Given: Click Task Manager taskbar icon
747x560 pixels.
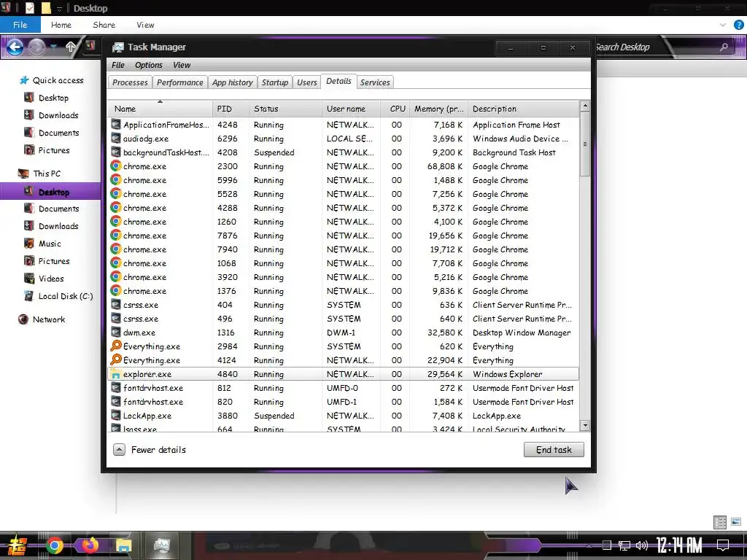Looking at the screenshot, I should 162,545.
